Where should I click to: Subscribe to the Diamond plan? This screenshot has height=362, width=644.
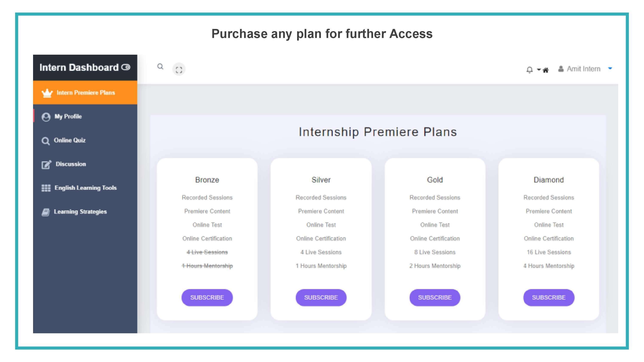tap(549, 297)
